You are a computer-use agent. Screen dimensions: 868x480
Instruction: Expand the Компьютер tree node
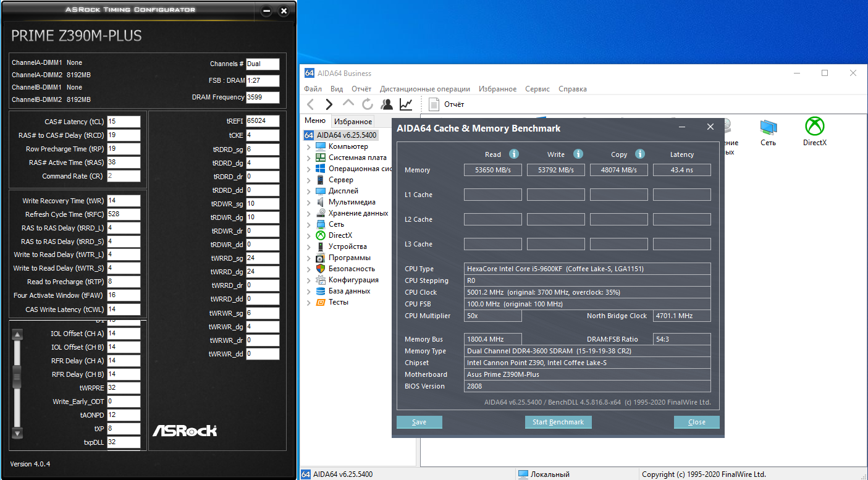309,146
